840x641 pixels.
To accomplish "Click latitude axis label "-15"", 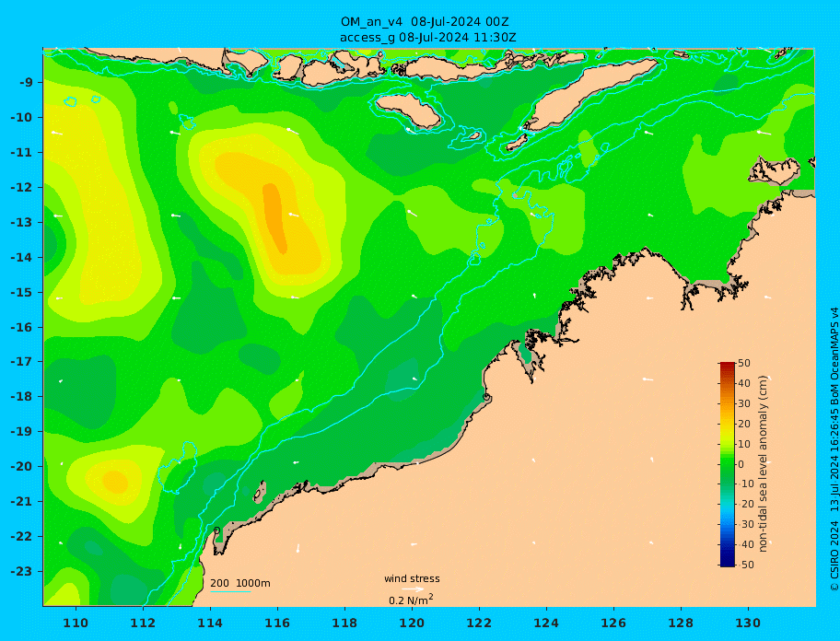I will coord(21,292).
